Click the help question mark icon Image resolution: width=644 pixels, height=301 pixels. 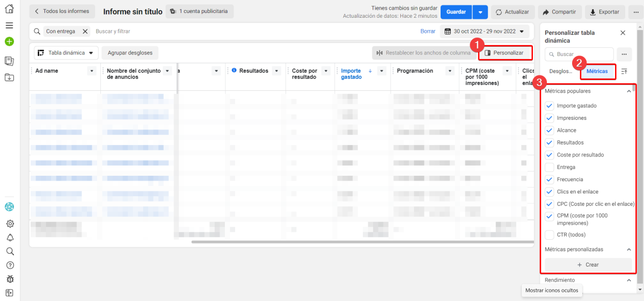coord(10,265)
